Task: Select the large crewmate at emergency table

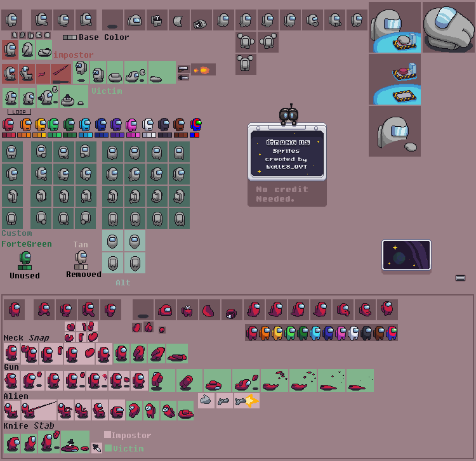Action: 395,27
